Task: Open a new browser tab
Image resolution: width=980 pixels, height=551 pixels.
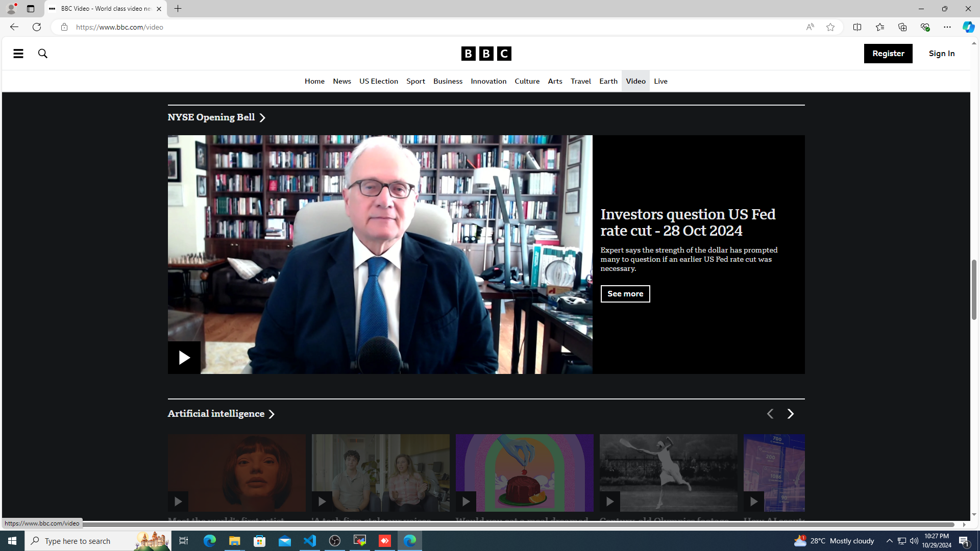Action: (178, 9)
